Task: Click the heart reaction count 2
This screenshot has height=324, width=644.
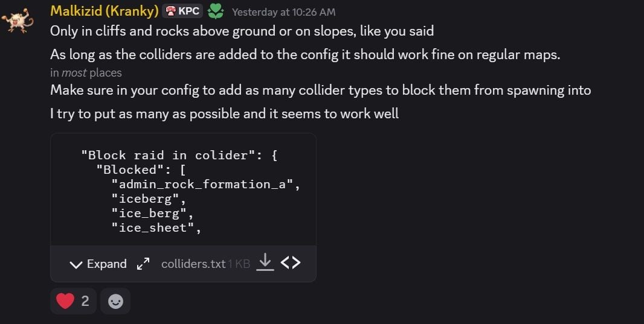Action: (85, 302)
